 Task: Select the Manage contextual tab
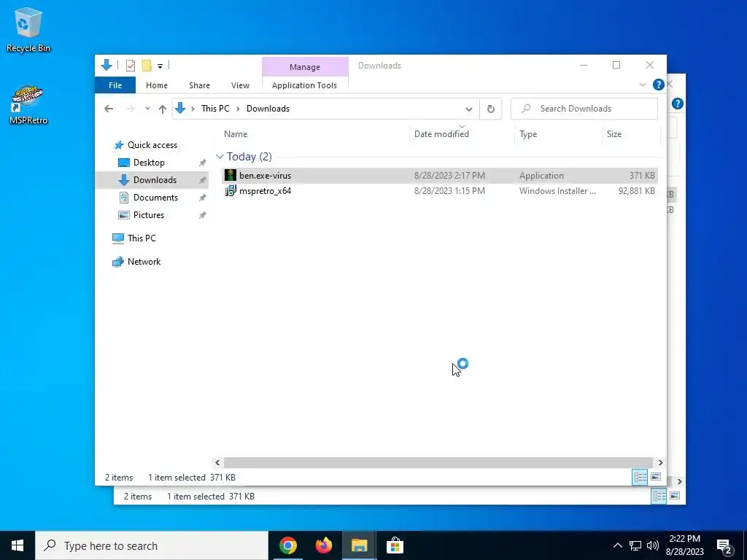[305, 67]
